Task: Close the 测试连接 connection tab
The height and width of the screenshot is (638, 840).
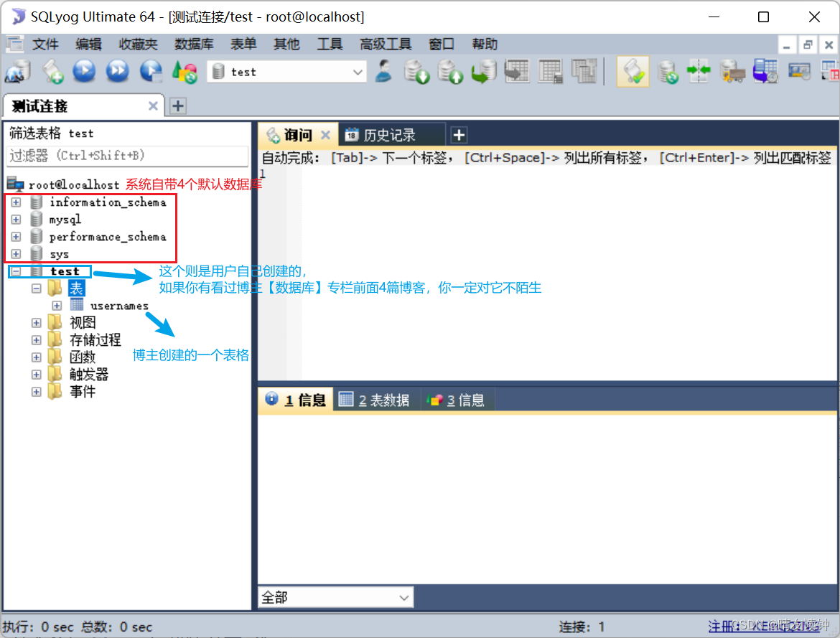Action: tap(153, 106)
